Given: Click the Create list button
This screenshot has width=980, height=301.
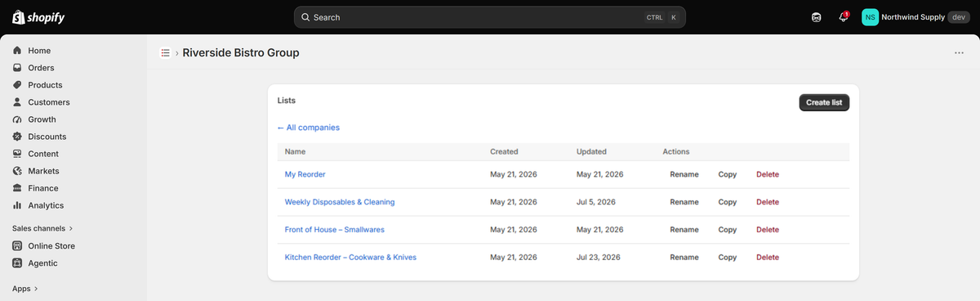Looking at the screenshot, I should 824,102.
